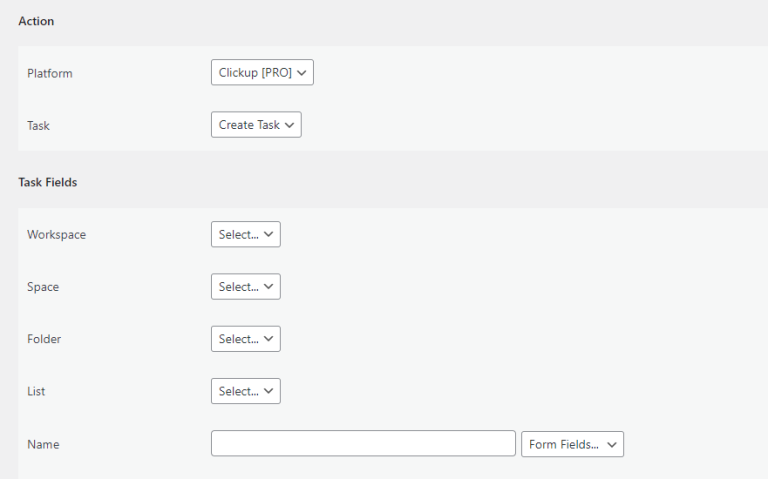Click the Task field label
Viewport: 768px width, 479px height.
[x=38, y=126]
